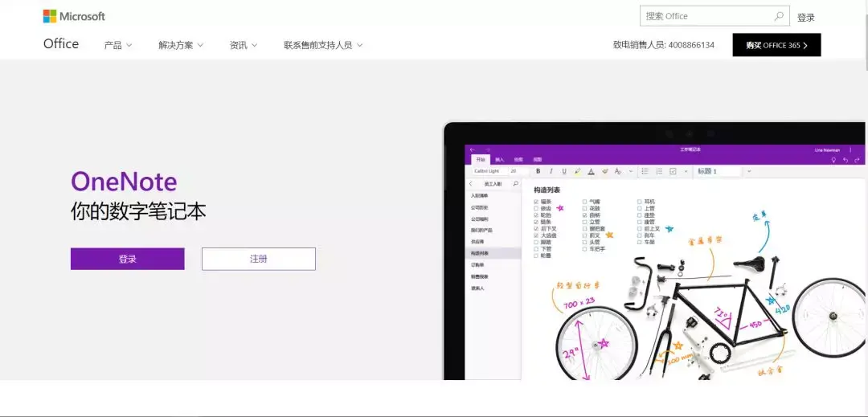Expand the 解决方案 navigation dropdown
The height and width of the screenshot is (417, 868).
[x=181, y=45]
